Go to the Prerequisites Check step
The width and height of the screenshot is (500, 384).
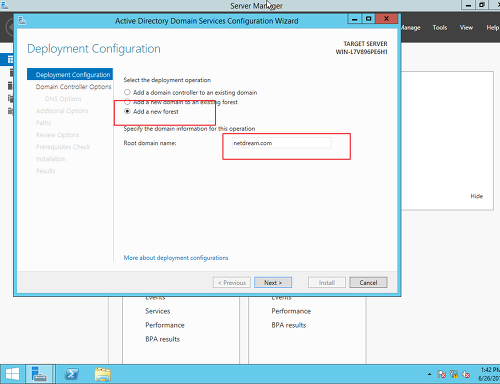(63, 147)
